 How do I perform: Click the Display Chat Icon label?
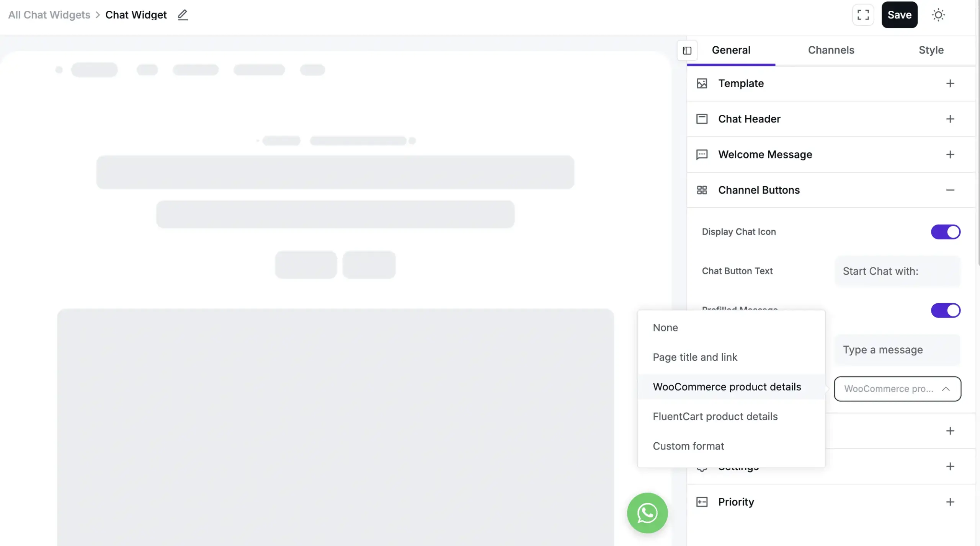click(x=738, y=232)
